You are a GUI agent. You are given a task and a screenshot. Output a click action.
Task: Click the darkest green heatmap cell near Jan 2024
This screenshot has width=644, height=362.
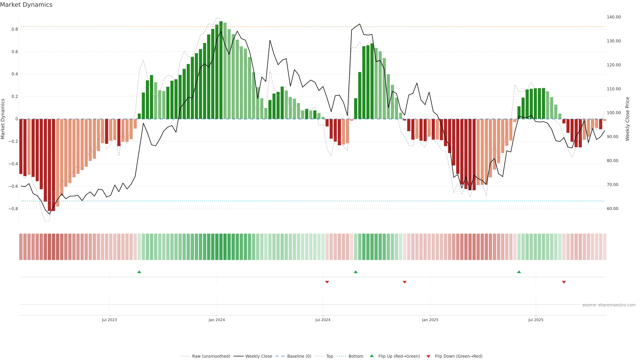221,247
